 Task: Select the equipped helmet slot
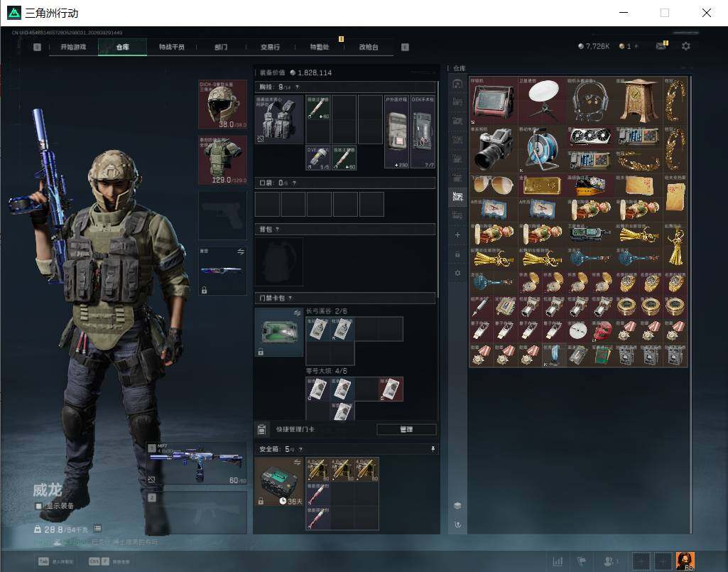point(222,104)
